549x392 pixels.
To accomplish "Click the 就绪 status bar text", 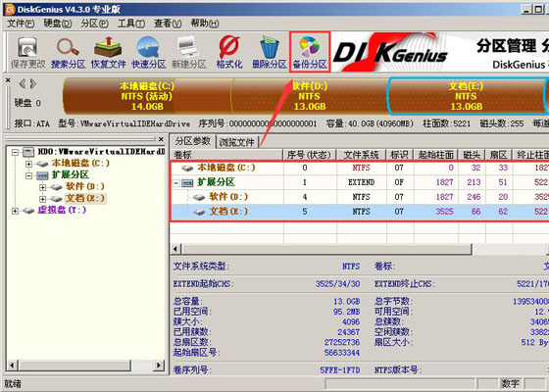I will pos(13,383).
